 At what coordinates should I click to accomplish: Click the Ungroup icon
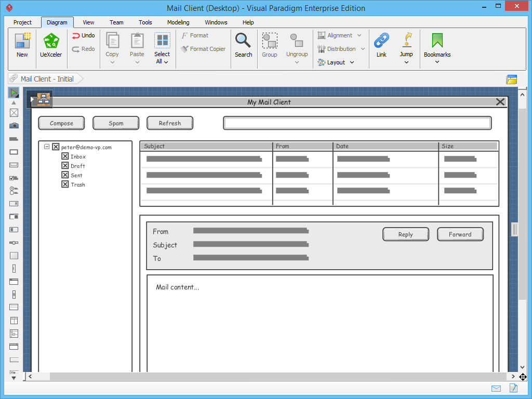click(297, 41)
